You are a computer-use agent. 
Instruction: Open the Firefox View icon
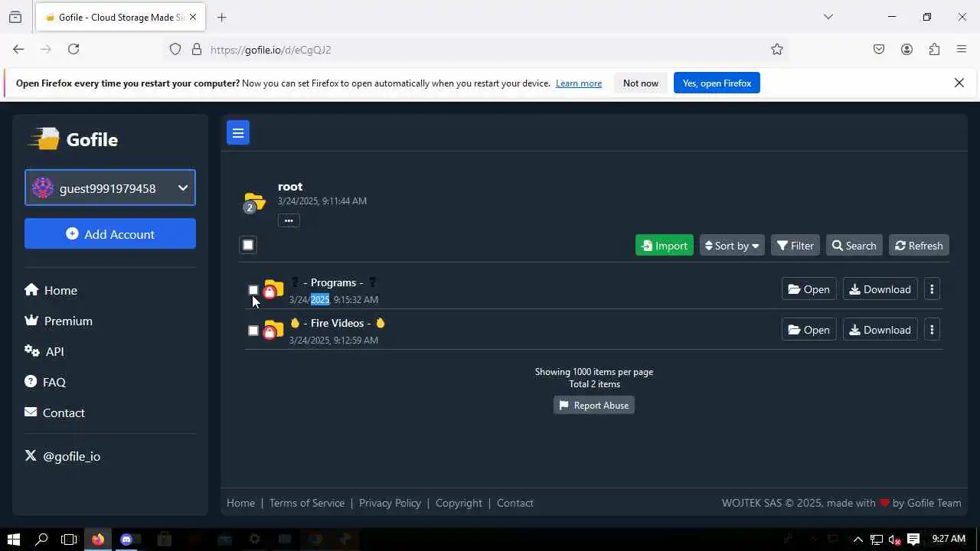(15, 17)
